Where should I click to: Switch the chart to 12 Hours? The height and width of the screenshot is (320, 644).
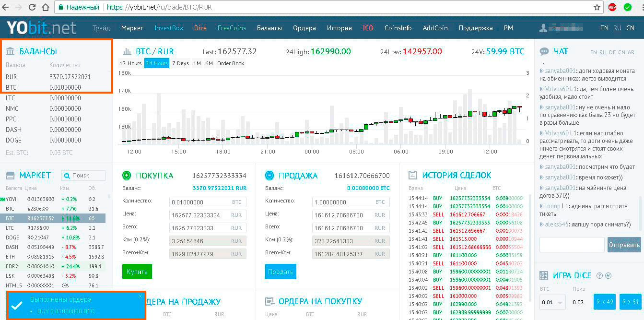[130, 63]
